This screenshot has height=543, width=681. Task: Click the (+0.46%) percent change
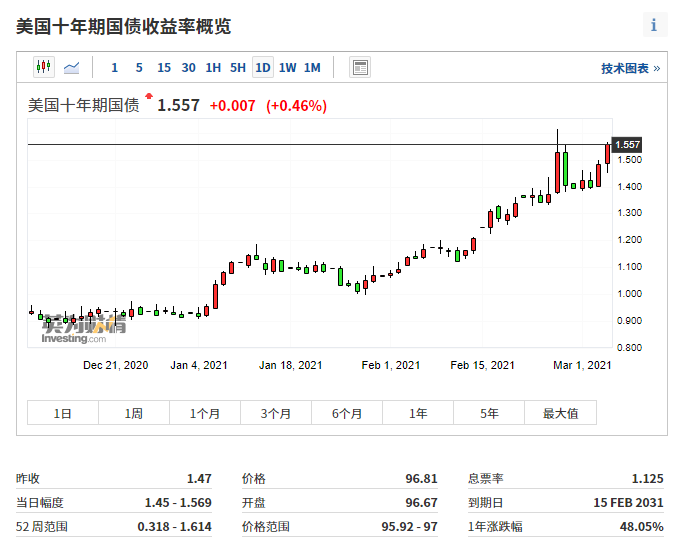pyautogui.click(x=297, y=106)
